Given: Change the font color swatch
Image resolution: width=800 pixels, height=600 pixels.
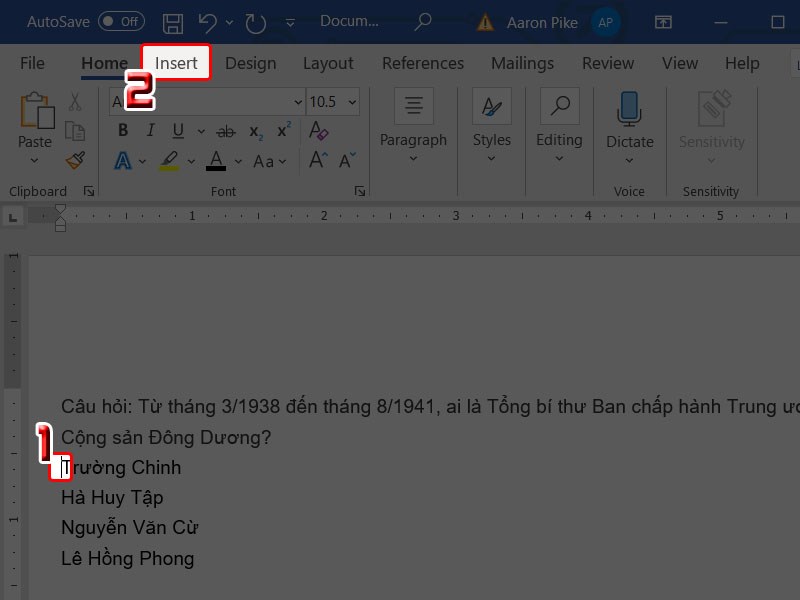Looking at the screenshot, I should (216, 160).
